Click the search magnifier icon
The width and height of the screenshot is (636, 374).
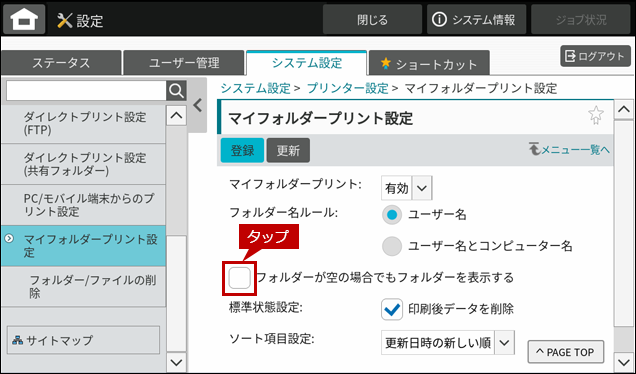click(176, 91)
